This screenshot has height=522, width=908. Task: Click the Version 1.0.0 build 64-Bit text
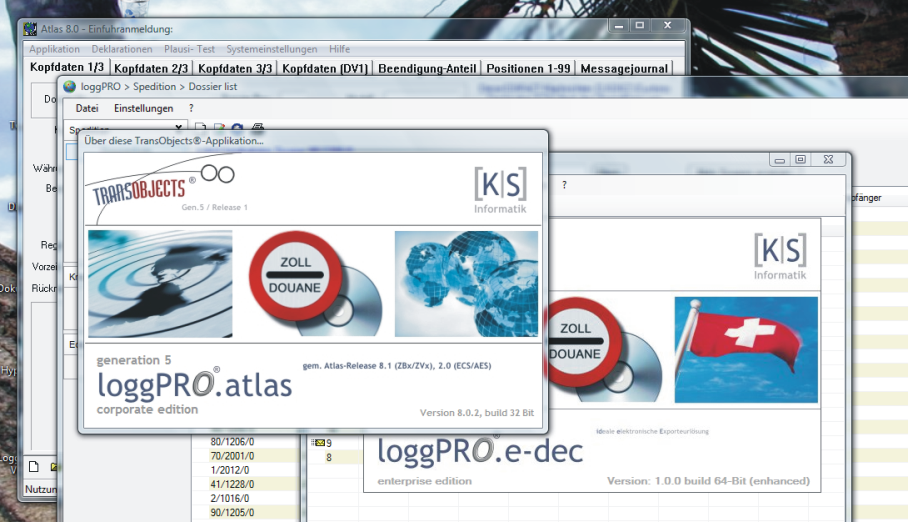pos(708,481)
